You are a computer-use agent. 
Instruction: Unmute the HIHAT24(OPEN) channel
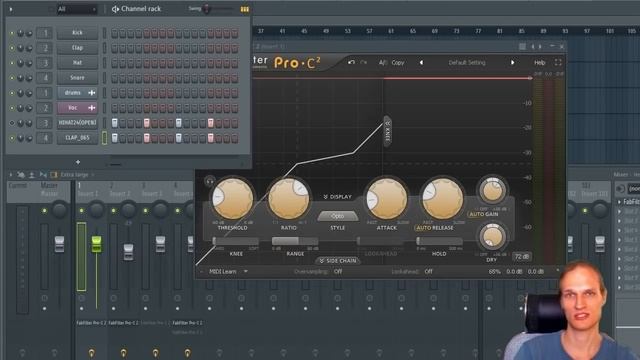12,123
